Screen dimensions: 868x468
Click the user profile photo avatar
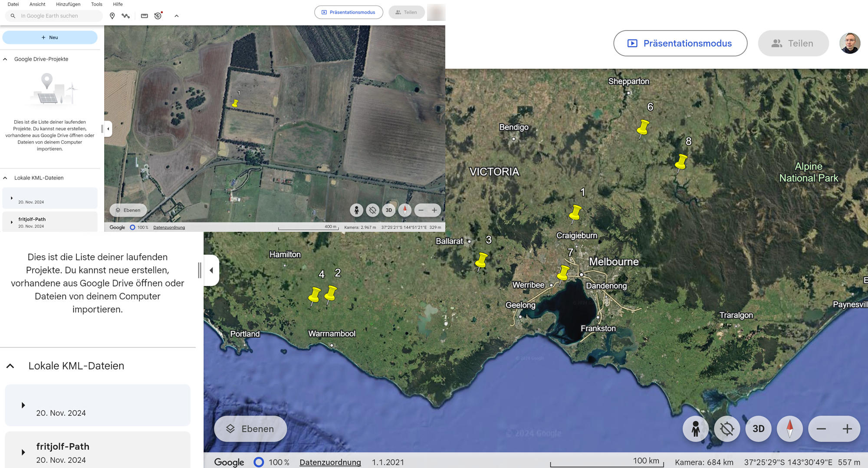849,43
